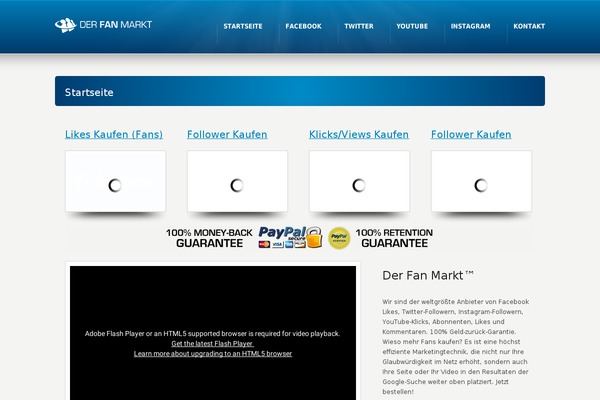
Task: Click the PayPal secure padlock logo
Action: coord(290,237)
